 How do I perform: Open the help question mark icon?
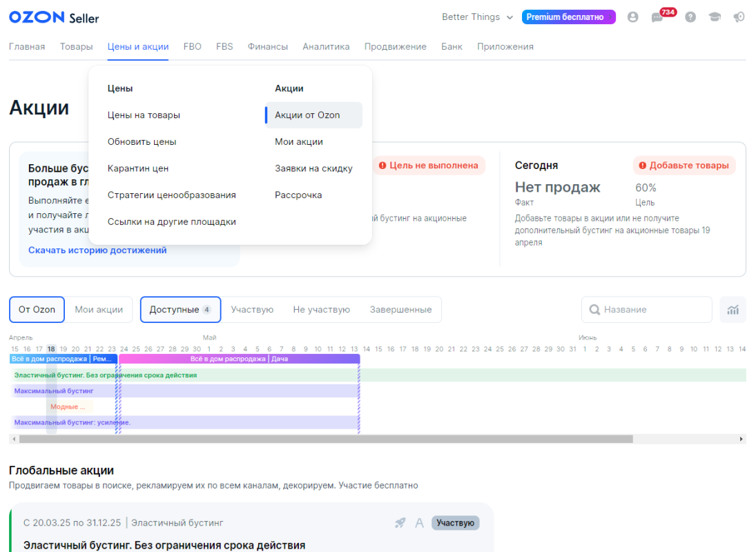pos(690,17)
